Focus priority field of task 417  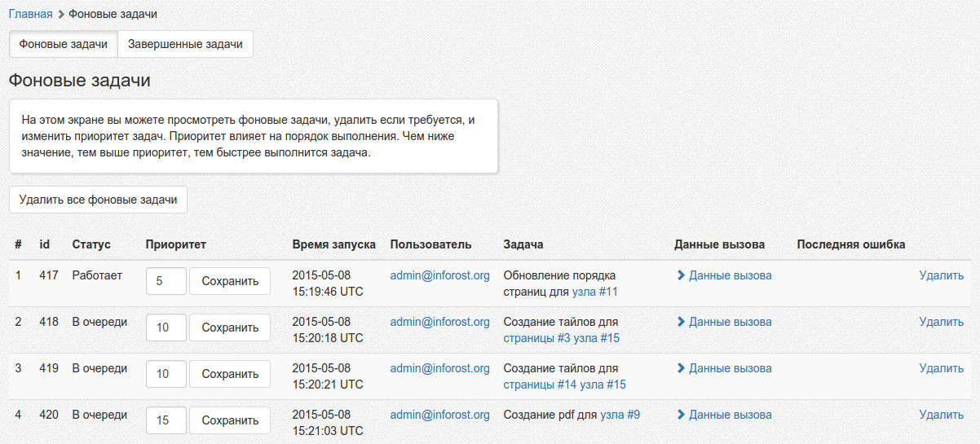[x=166, y=281]
